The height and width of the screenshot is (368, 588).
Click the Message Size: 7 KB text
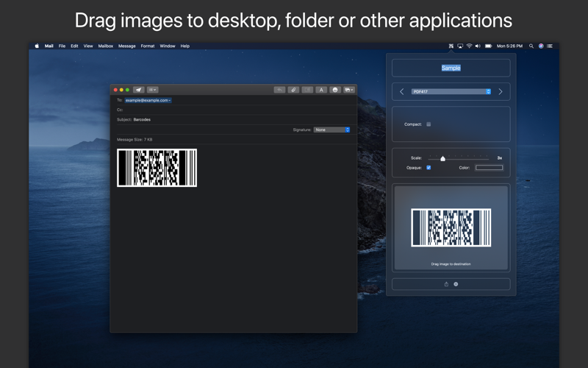(x=135, y=140)
